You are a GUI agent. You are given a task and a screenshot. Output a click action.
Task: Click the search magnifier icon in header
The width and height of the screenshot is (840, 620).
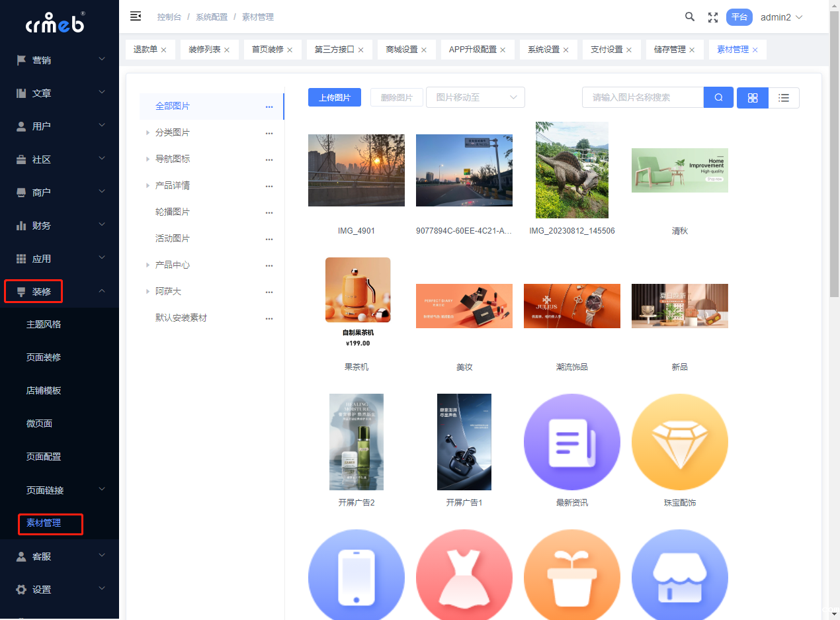point(690,17)
